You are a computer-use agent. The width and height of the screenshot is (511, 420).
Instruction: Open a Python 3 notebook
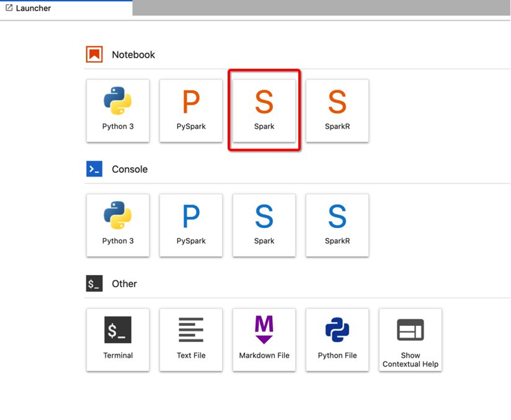coord(117,111)
